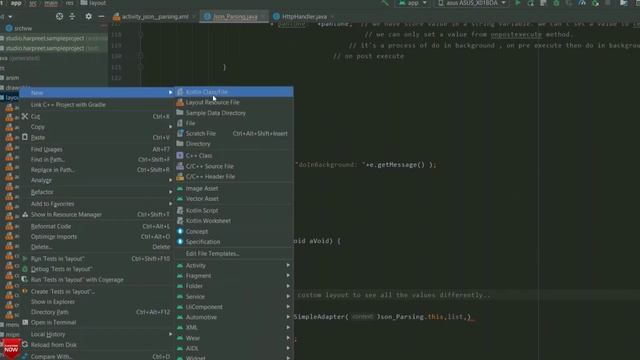Click the Open in Terminal icon
This screenshot has width=640, height=360.
[25, 322]
